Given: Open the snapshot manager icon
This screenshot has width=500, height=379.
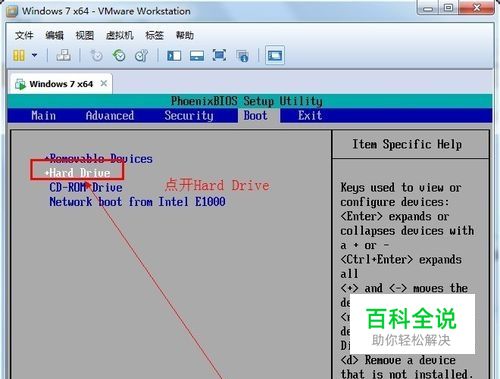Looking at the screenshot, I should [141, 55].
